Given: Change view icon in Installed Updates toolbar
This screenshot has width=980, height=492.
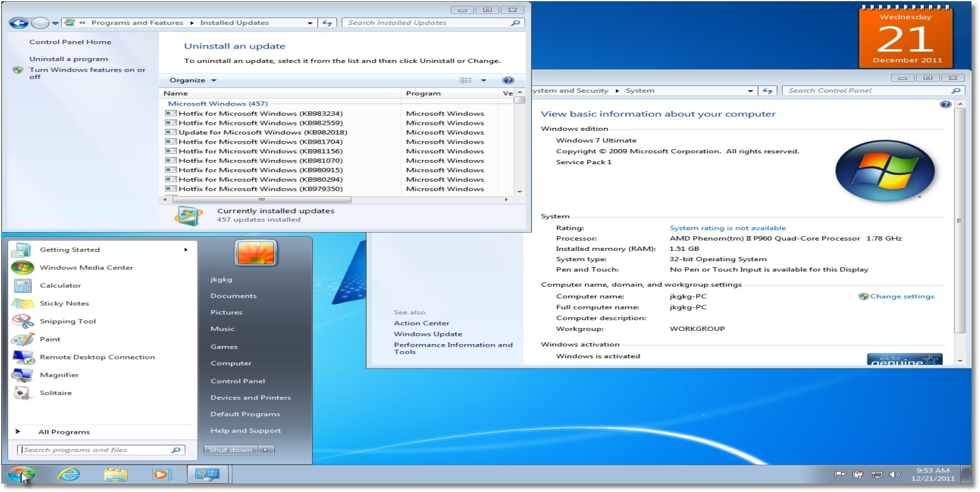Looking at the screenshot, I should (x=466, y=80).
